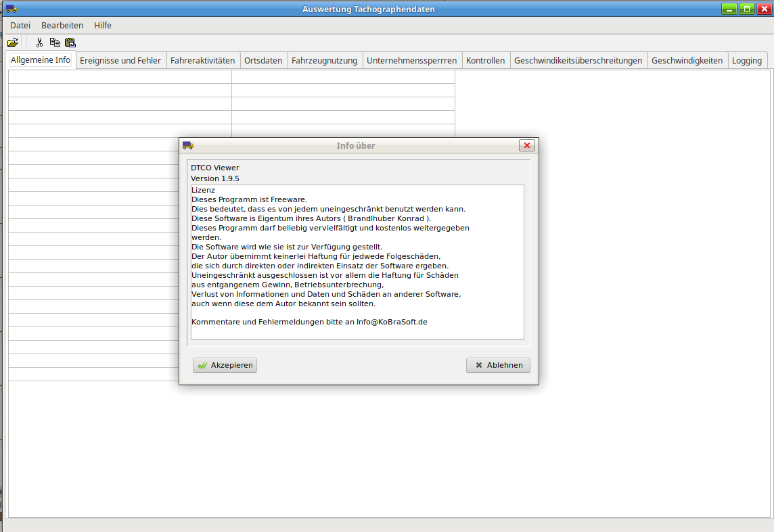Select the Allgemeine Info tab
This screenshot has width=774, height=532.
[x=41, y=59]
